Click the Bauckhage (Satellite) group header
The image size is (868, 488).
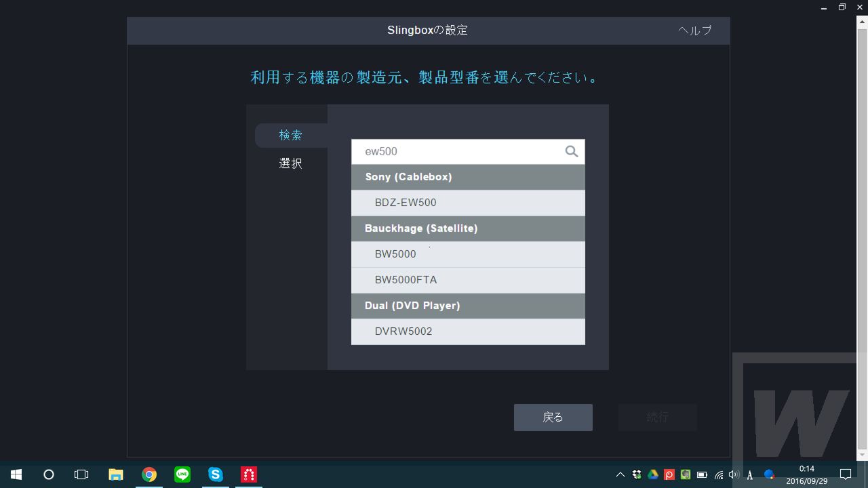(x=468, y=228)
